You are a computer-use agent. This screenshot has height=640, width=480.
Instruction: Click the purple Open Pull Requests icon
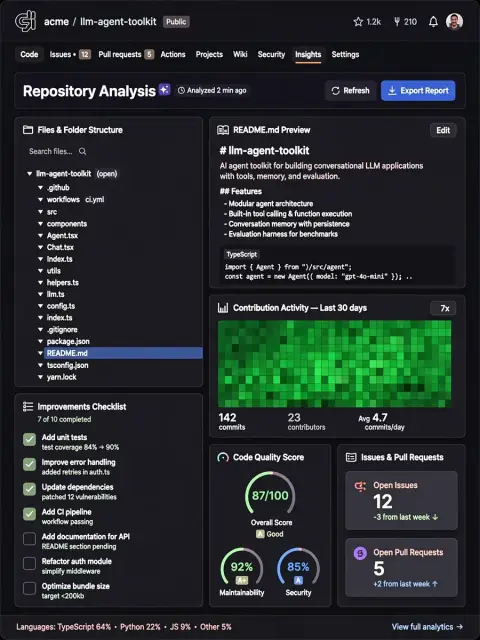pos(360,553)
